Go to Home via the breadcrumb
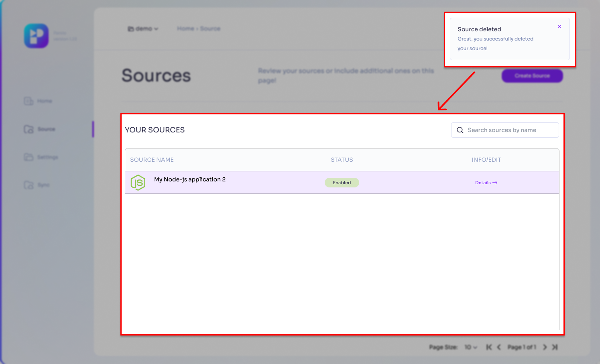The width and height of the screenshot is (600, 364). (185, 29)
